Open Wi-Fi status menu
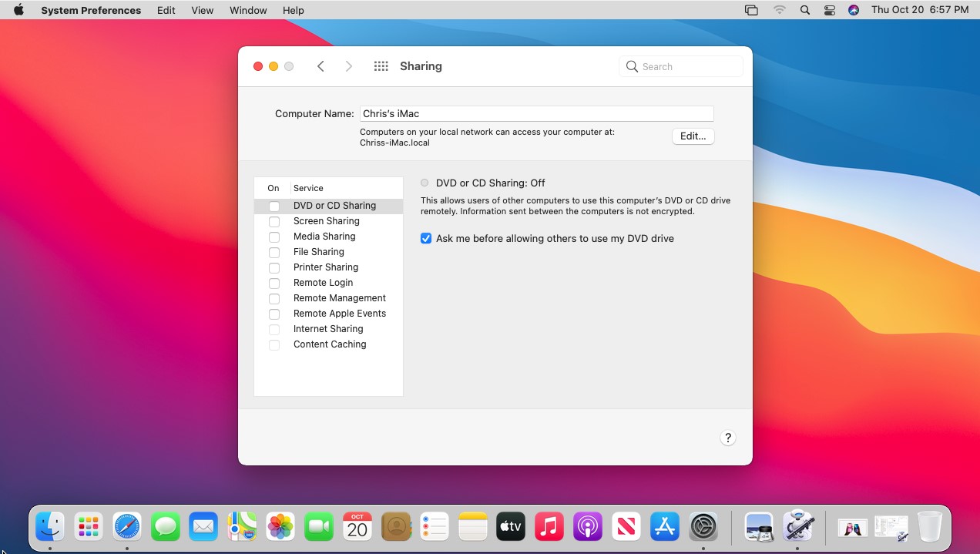This screenshot has height=554, width=980. pyautogui.click(x=780, y=10)
